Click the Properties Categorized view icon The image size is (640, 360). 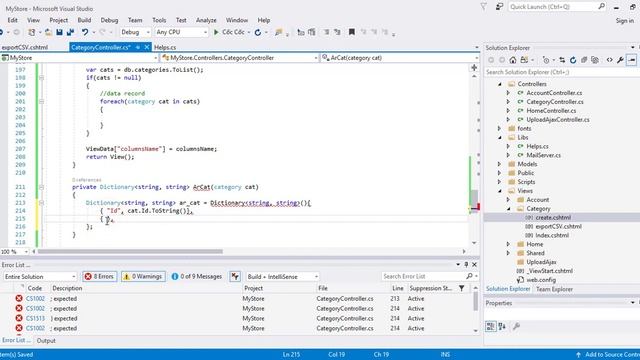[490, 326]
